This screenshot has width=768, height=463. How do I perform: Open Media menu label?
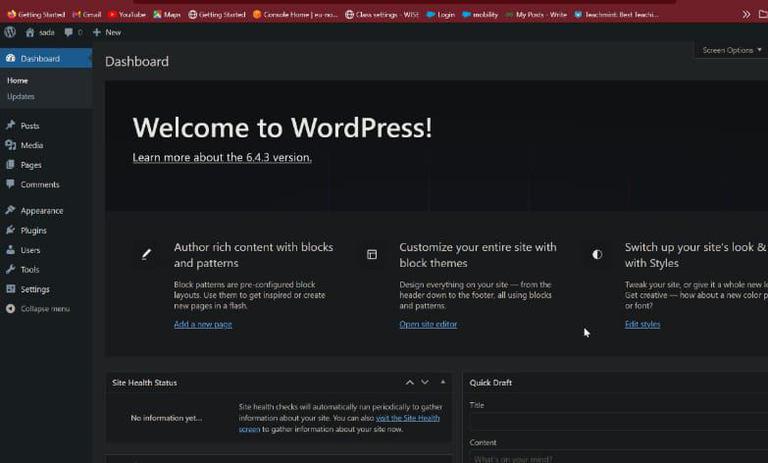(x=32, y=146)
